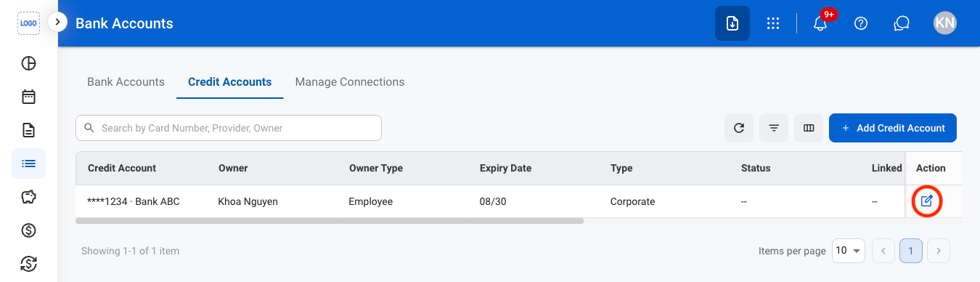Open the dashboard pie chart sidebar icon
Screen dimensions: 980x282
pyautogui.click(x=28, y=63)
